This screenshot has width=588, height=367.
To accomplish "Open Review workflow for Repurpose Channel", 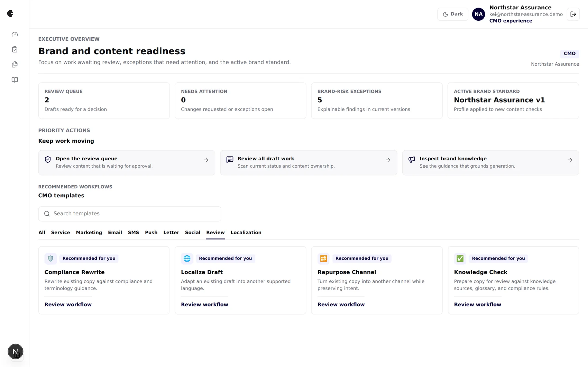I will coord(341,304).
